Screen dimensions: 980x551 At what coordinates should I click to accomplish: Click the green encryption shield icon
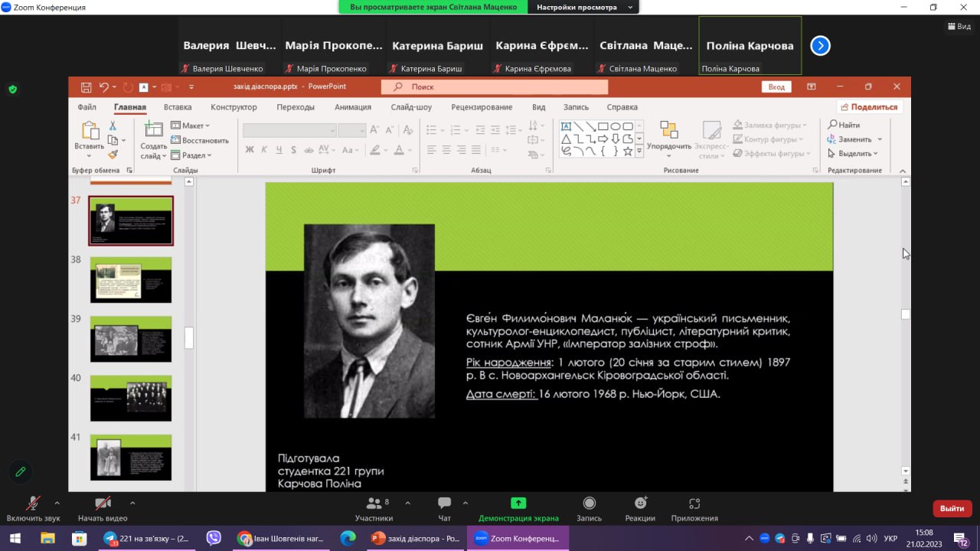tap(12, 90)
